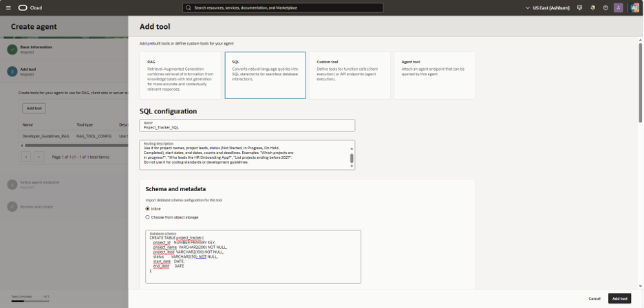
Task: Select the SQL tool card
Action: pyautogui.click(x=266, y=75)
